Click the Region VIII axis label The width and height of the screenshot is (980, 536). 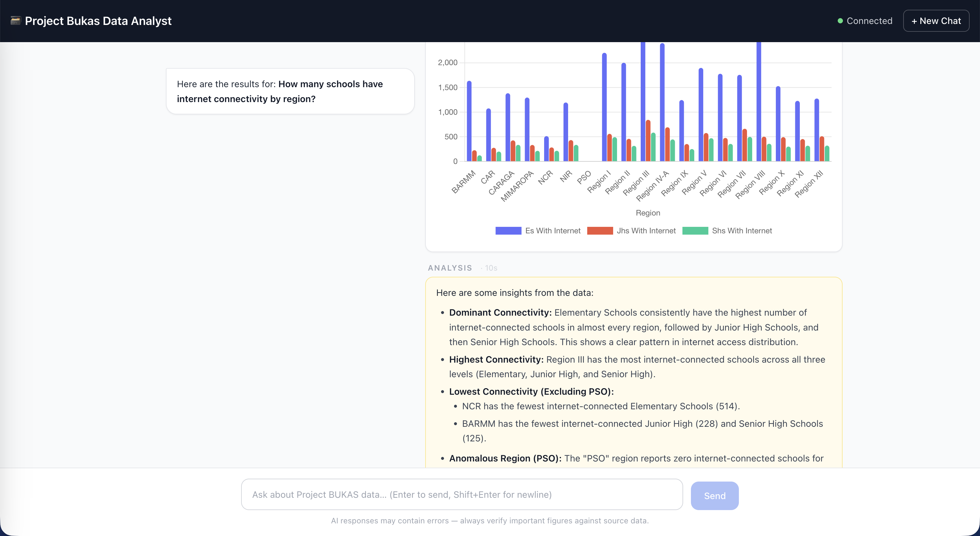pyautogui.click(x=750, y=184)
